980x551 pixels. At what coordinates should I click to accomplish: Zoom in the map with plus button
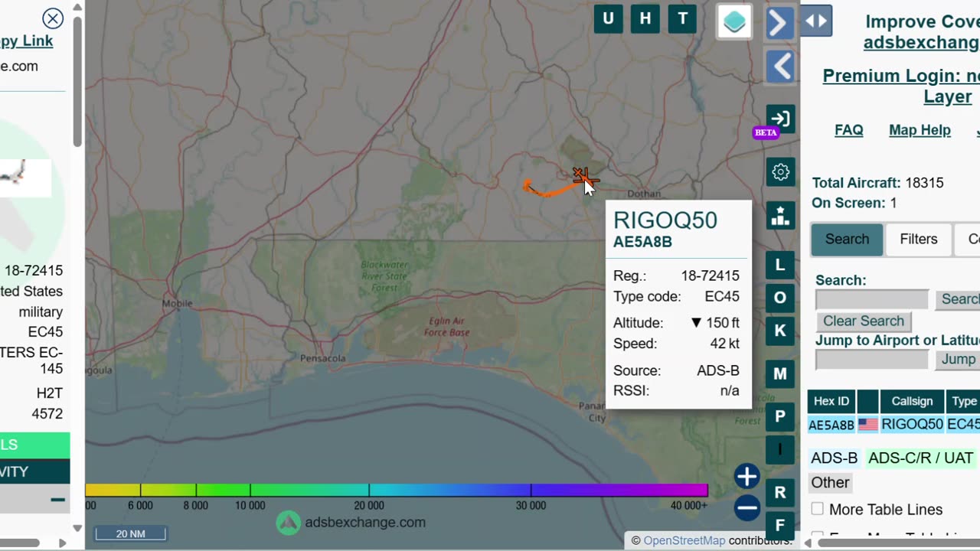coord(747,476)
